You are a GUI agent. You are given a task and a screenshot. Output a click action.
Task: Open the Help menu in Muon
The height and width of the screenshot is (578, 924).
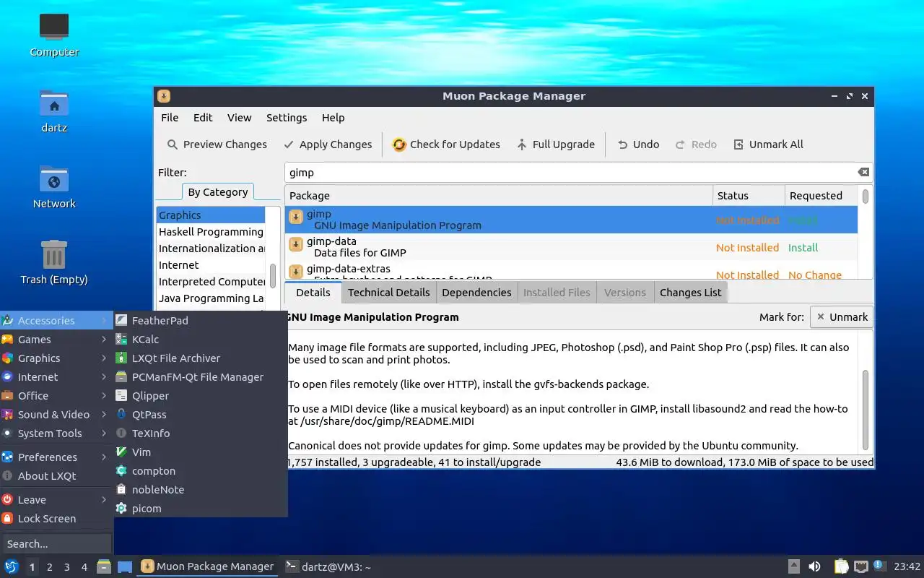pyautogui.click(x=333, y=118)
